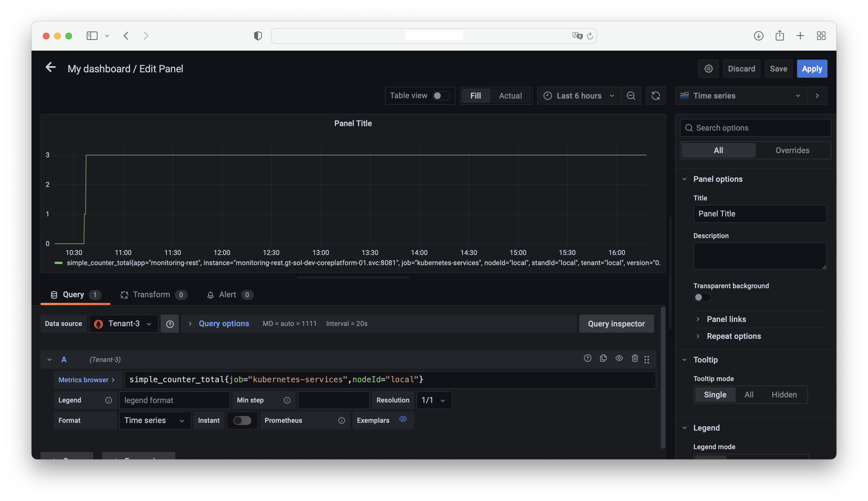Reload page from address bar icon
This screenshot has height=501, width=868.
(x=590, y=36)
